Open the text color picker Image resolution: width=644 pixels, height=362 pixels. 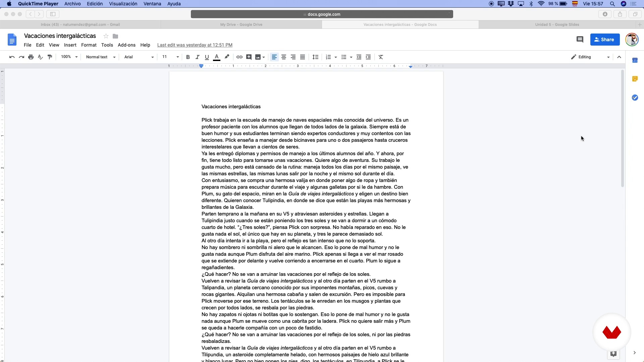217,57
